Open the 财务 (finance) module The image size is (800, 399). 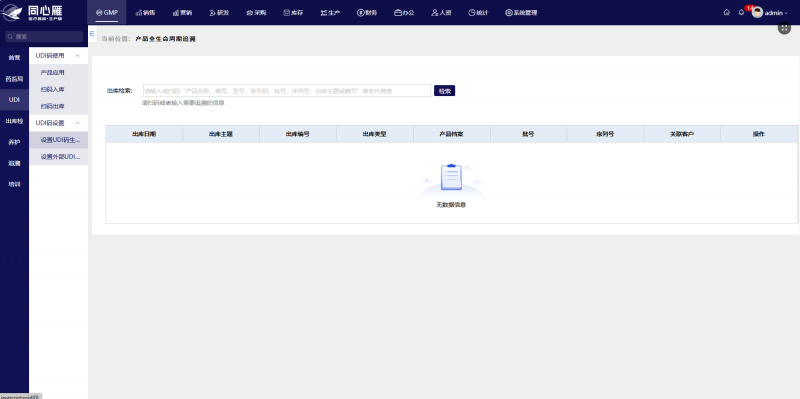pyautogui.click(x=367, y=13)
